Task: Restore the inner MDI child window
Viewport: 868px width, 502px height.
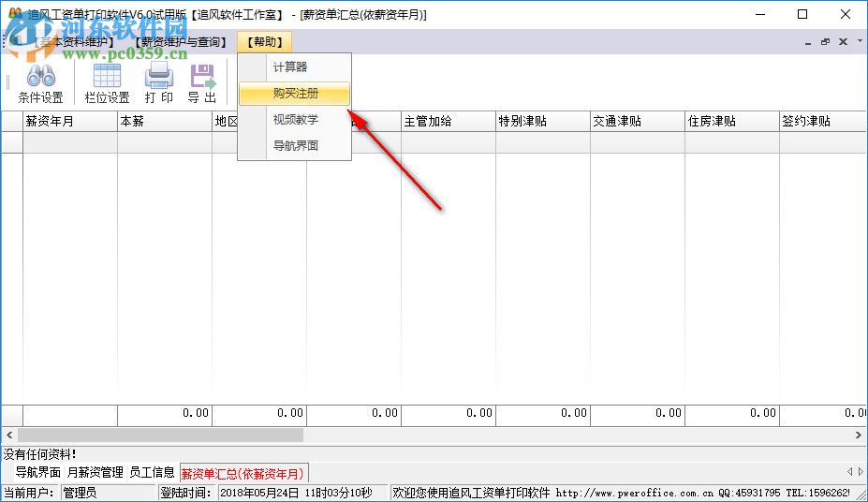Action: pyautogui.click(x=825, y=42)
